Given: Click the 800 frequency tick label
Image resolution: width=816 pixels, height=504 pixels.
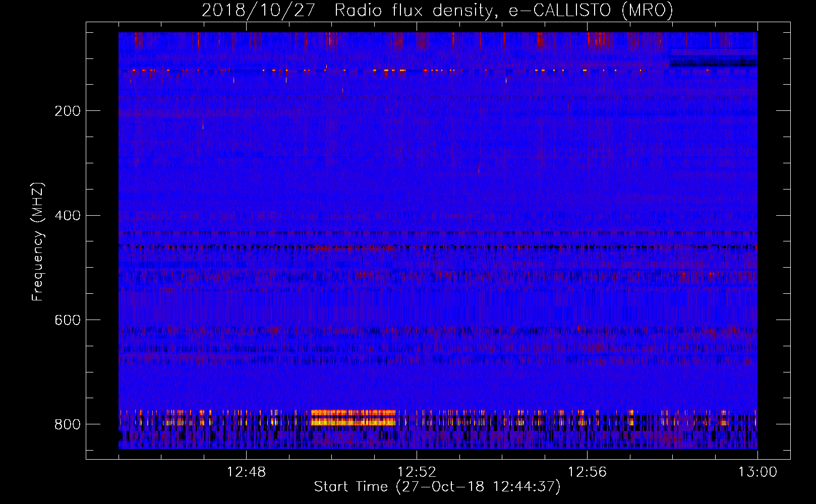Looking at the screenshot, I should (67, 424).
